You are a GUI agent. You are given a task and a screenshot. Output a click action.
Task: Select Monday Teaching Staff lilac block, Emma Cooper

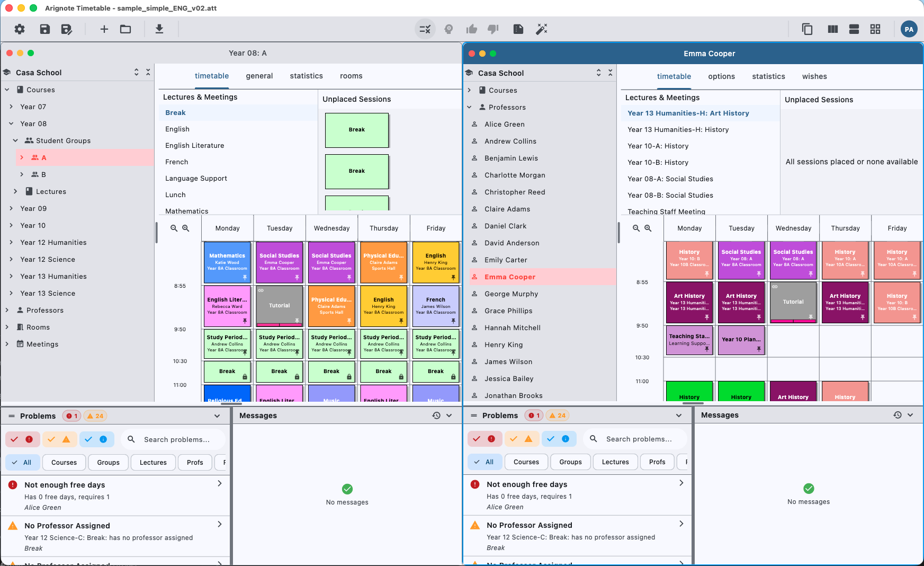point(689,340)
